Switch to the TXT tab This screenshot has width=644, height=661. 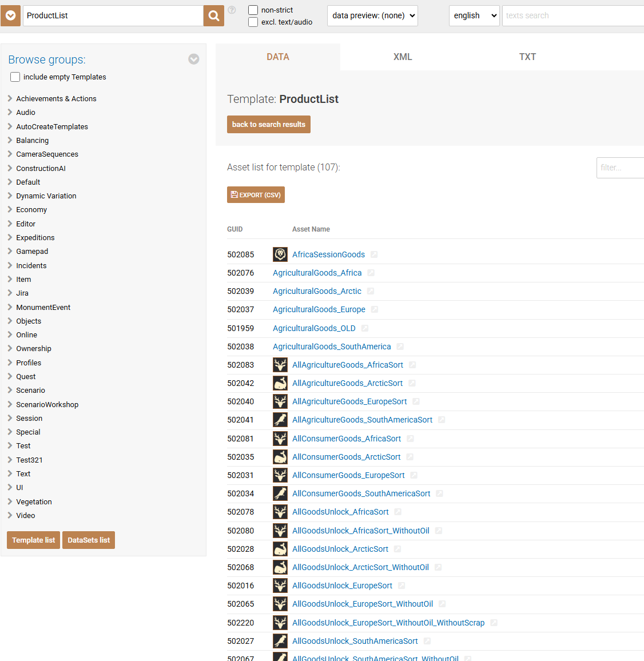click(527, 57)
